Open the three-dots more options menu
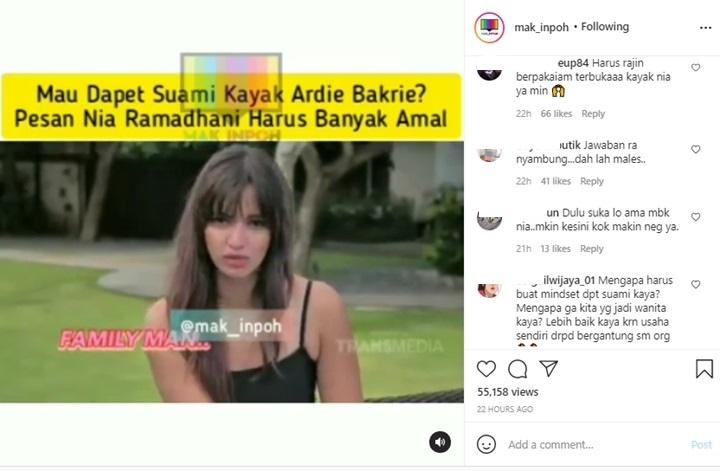 tap(706, 28)
